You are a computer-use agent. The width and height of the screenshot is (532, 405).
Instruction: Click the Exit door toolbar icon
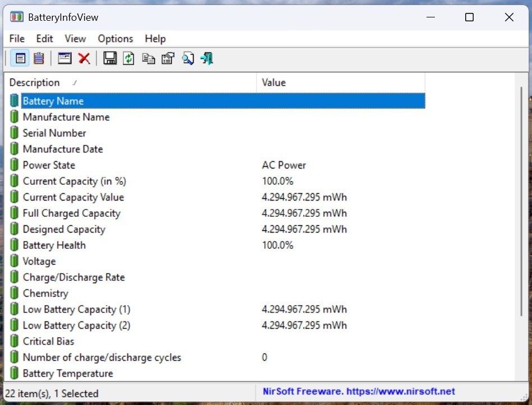click(x=207, y=58)
